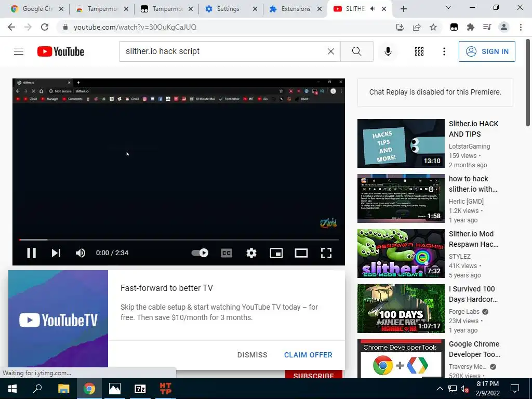Image resolution: width=532 pixels, height=399 pixels.
Task: Switch to miniplayer mode
Action: coord(276,253)
